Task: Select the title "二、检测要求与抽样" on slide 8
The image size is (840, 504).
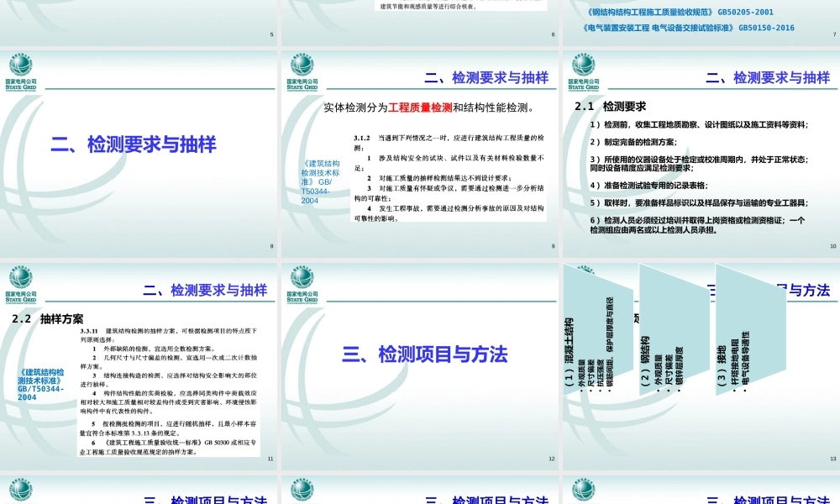Action: click(x=134, y=144)
